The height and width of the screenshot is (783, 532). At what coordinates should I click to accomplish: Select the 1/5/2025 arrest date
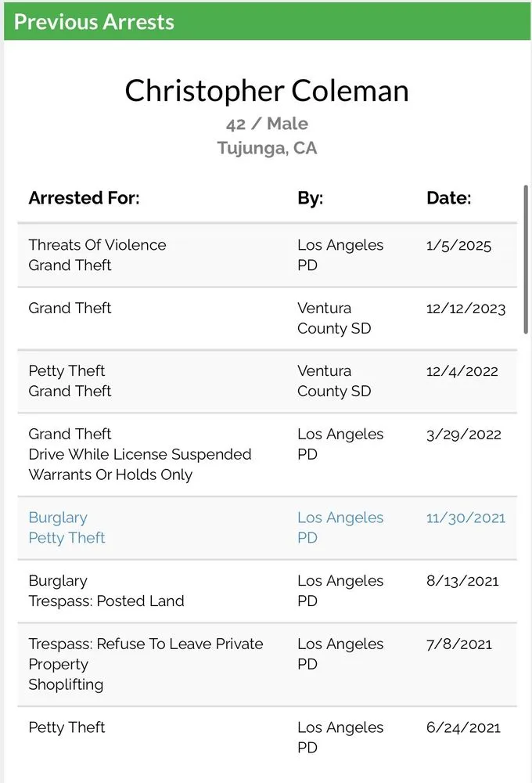pyautogui.click(x=458, y=245)
